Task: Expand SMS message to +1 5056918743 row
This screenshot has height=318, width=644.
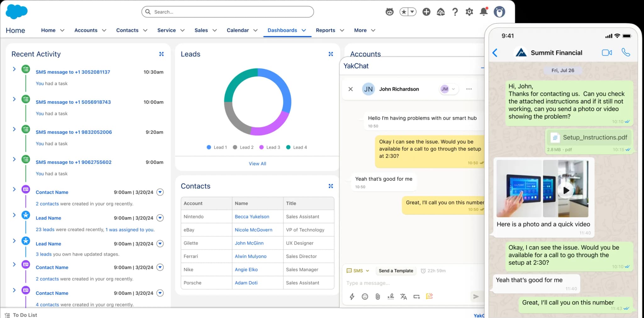Action: pos(14,99)
